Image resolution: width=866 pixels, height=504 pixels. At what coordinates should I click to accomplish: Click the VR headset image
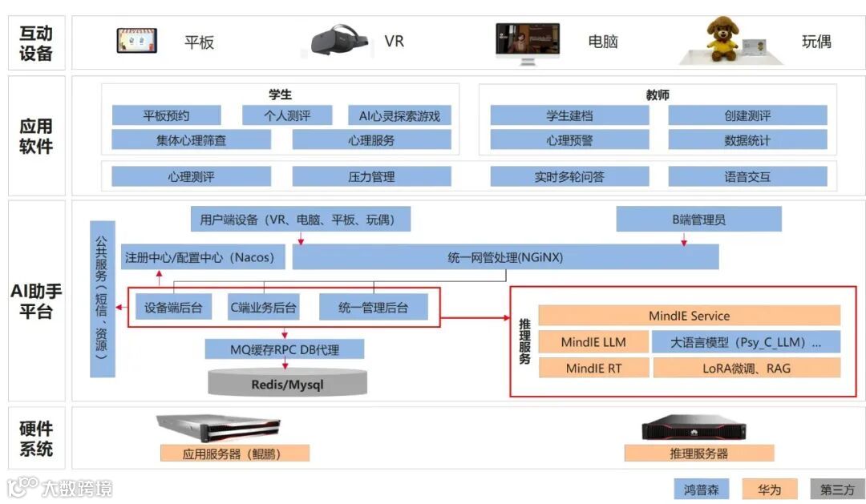coord(339,40)
